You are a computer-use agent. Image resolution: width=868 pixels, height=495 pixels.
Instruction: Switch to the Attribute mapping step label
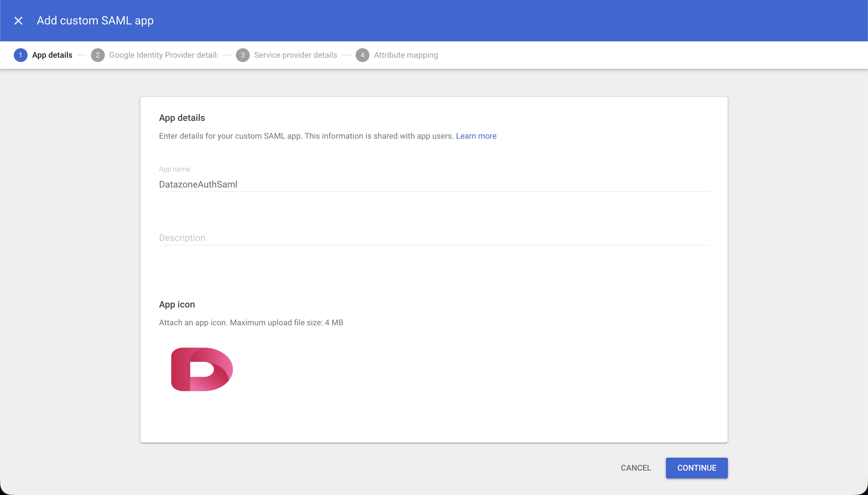(x=406, y=55)
